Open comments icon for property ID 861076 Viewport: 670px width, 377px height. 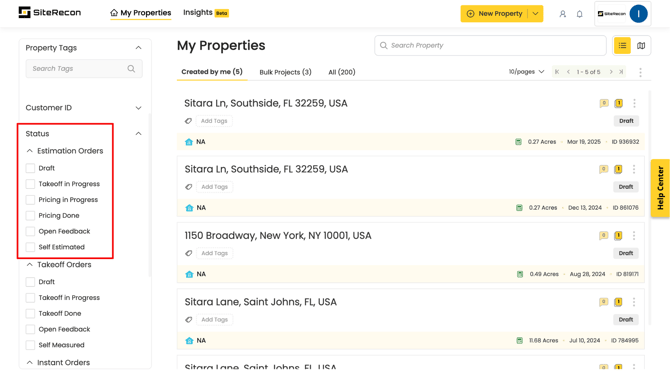coord(603,169)
